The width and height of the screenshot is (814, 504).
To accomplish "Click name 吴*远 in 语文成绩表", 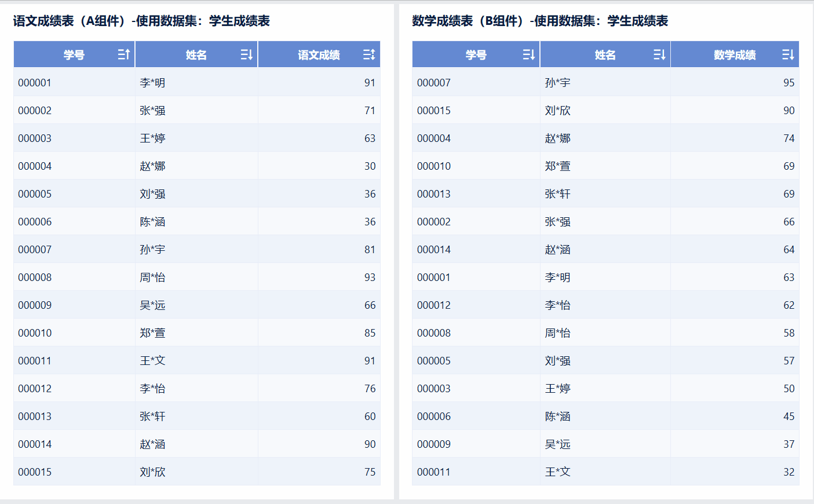I will [x=152, y=305].
